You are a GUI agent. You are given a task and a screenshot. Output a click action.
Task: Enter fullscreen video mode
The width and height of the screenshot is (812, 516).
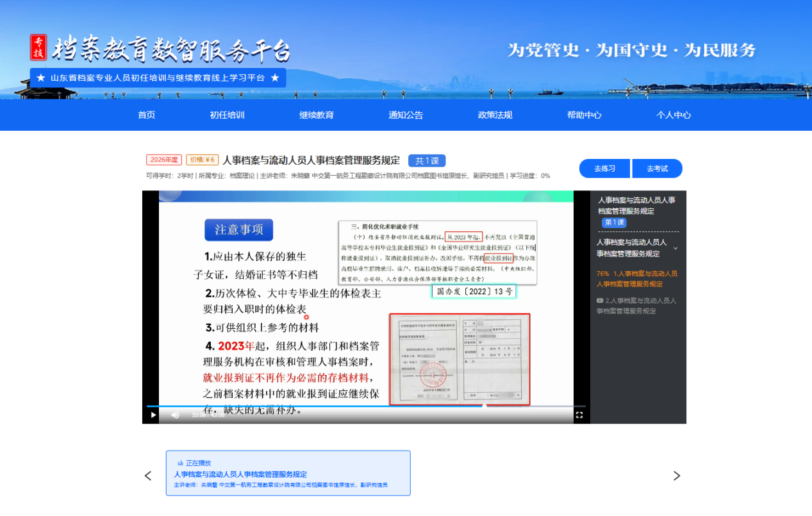point(579,415)
